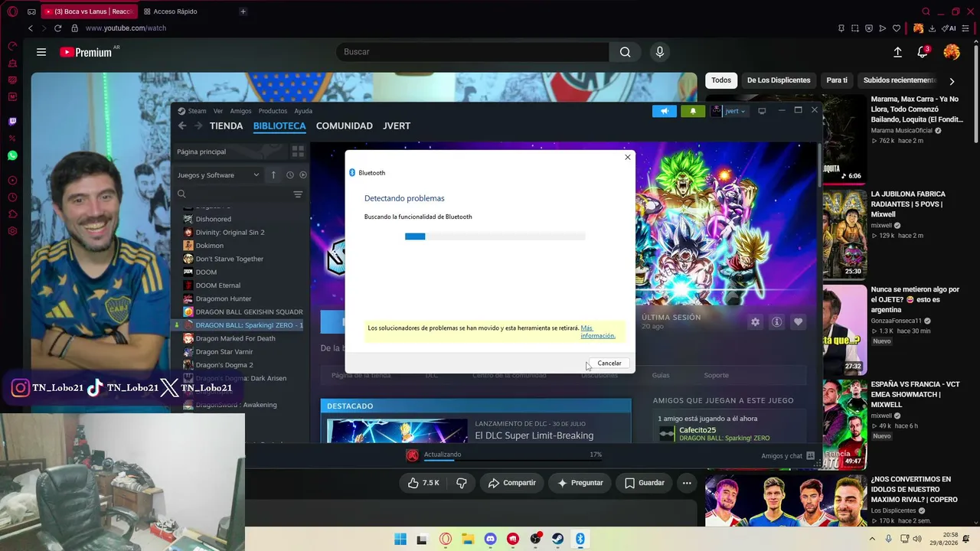Click Steam's blue announcements megaphone button
Screen dimensions: 980x551
[665, 111]
